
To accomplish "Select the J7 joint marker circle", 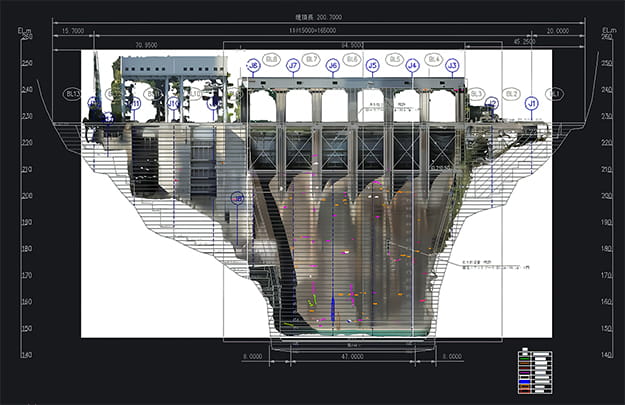I will coord(293,65).
